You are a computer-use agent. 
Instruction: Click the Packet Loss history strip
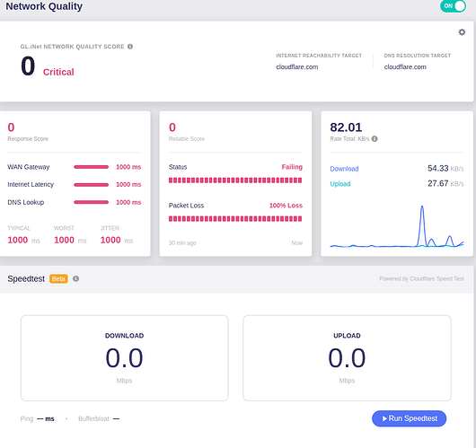tap(235, 218)
